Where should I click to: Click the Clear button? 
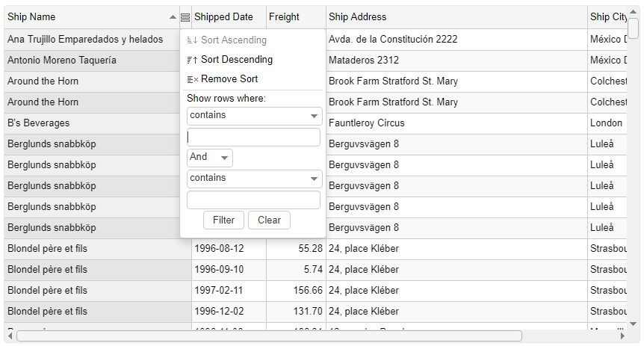269,220
